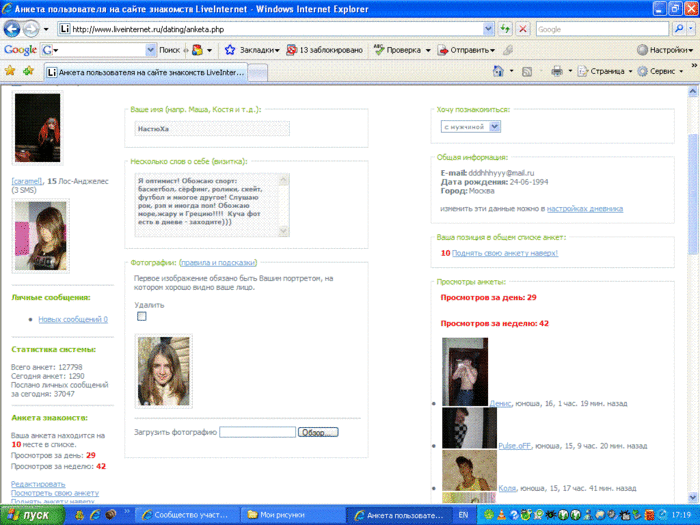Screen dimensions: 700x525
Task: Click scroll down arrow in о себе textarea
Action: 283,231
